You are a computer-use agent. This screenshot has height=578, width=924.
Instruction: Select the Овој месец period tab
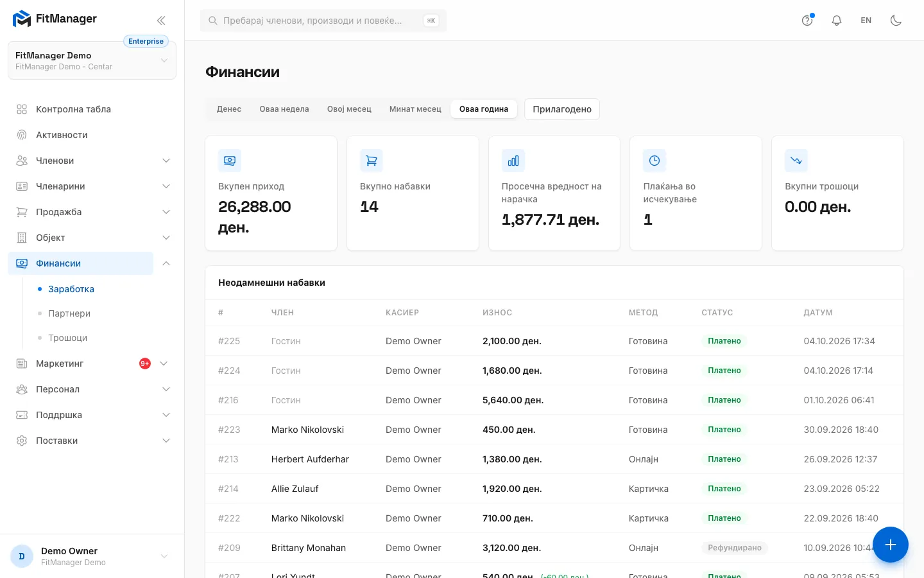[x=349, y=109]
